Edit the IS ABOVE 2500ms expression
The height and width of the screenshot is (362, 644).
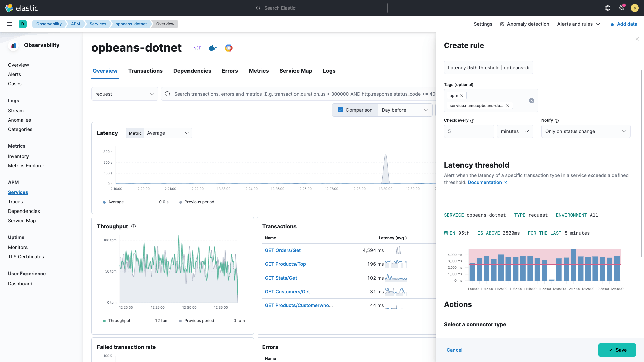coord(498,233)
